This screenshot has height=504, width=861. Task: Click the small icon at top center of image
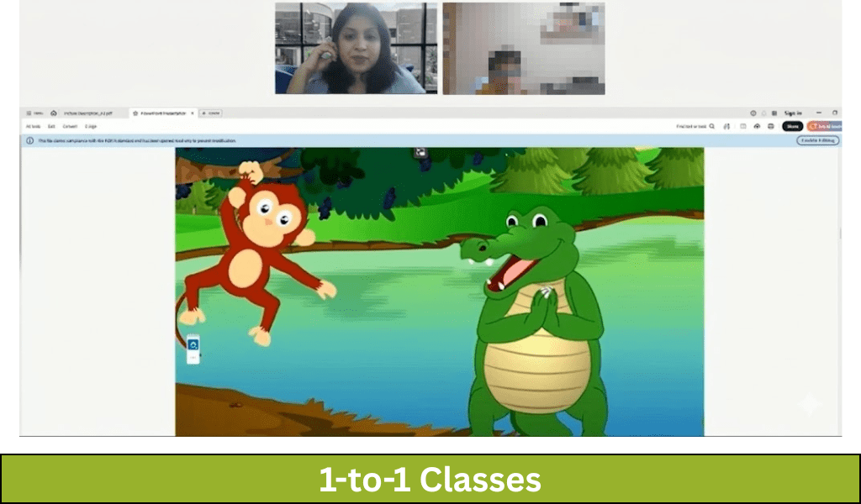point(420,153)
